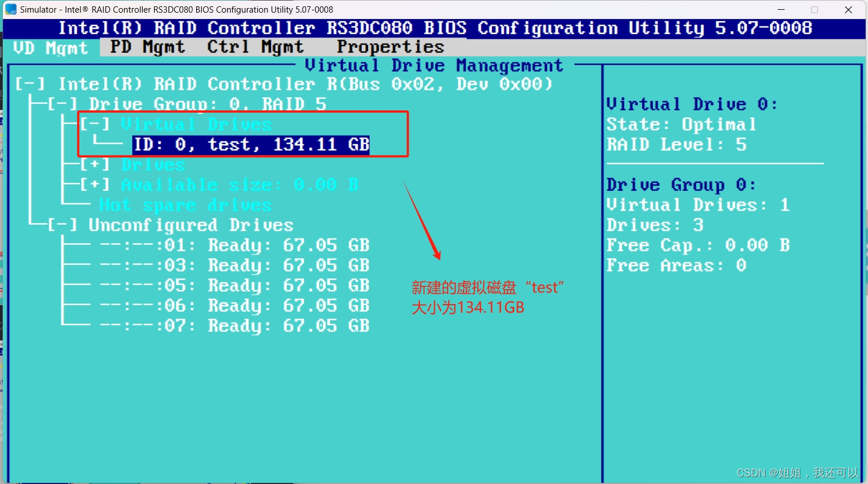Select unconfigured drive --:--:07 Ready
The height and width of the screenshot is (484, 868).
235,326
